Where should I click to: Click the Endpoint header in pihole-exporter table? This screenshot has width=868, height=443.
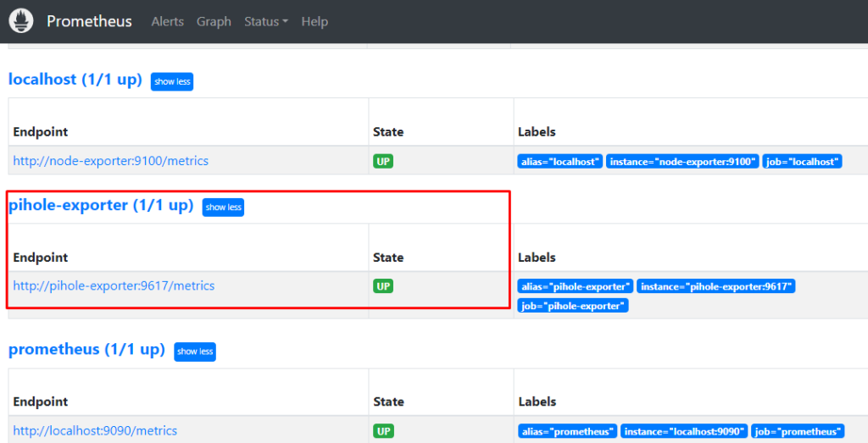(x=41, y=257)
